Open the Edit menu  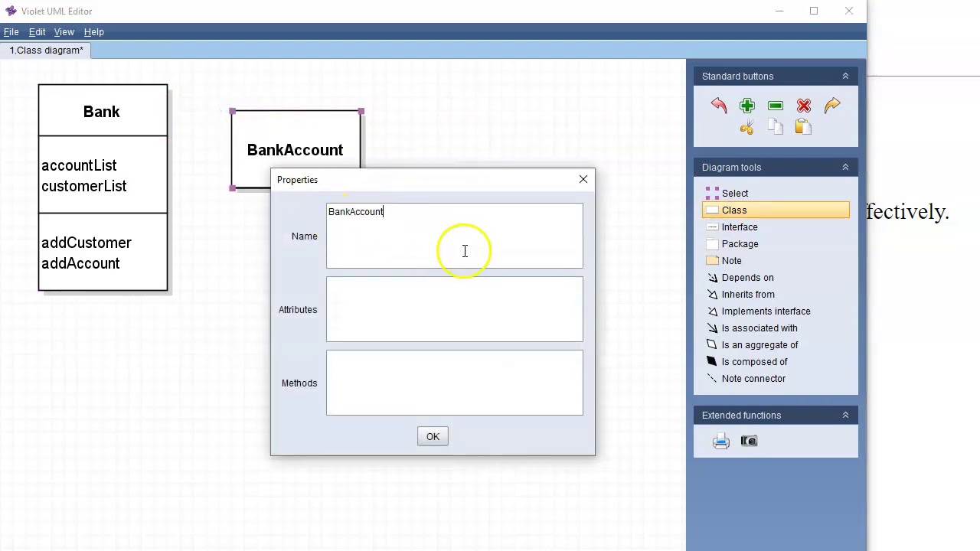click(x=37, y=32)
